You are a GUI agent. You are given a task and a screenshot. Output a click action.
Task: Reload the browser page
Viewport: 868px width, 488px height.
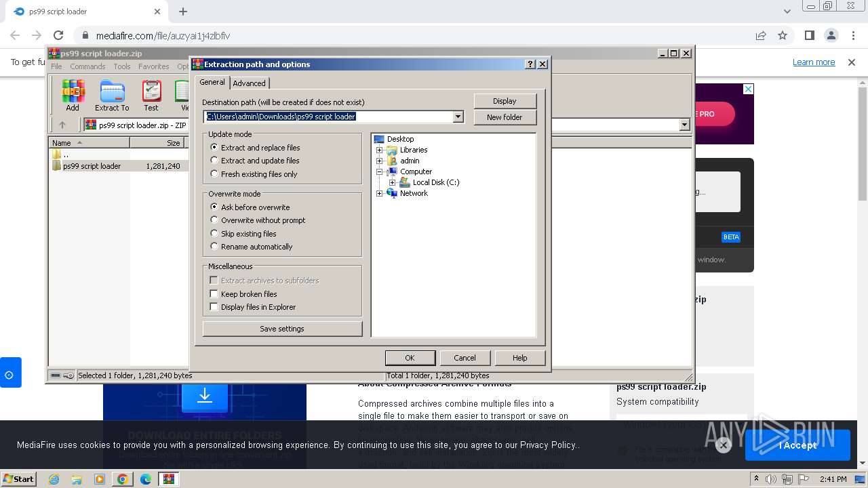point(58,35)
